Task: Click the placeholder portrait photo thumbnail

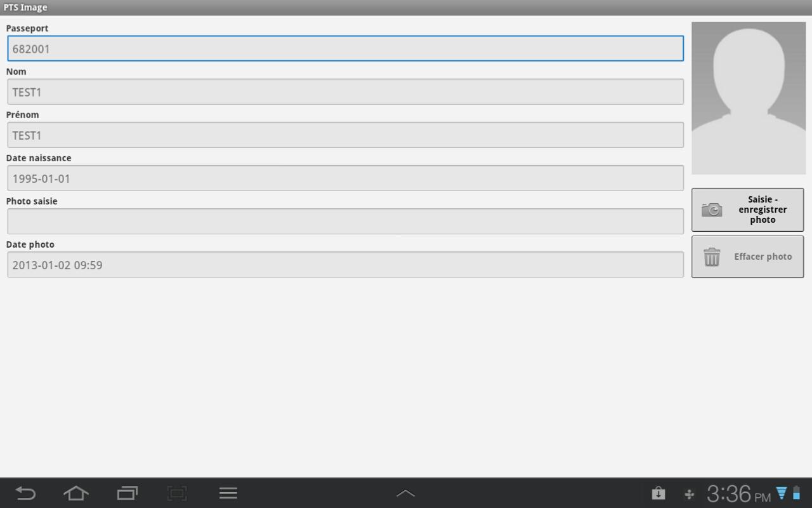Action: click(x=749, y=98)
